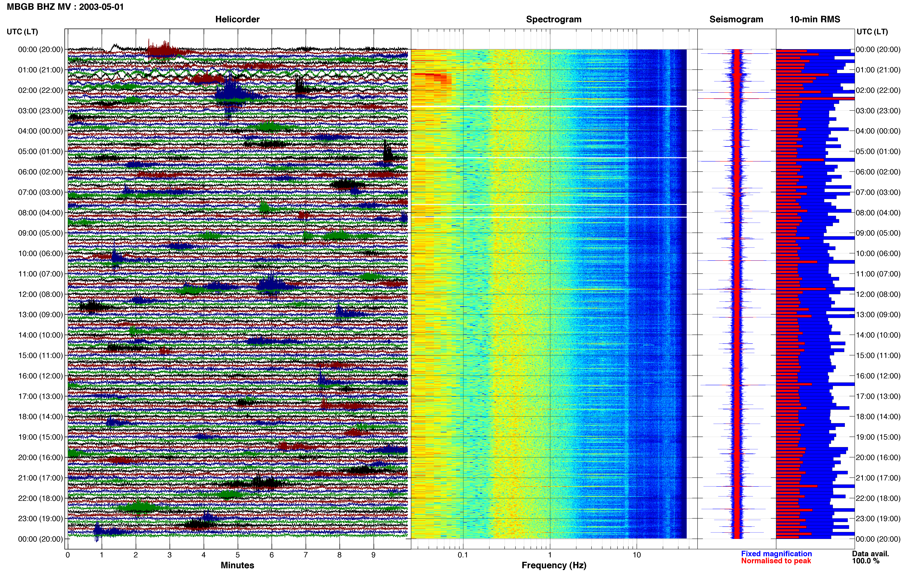Click the left '18:00 (14:00)' time label
This screenshot has width=924, height=578.
[41, 417]
